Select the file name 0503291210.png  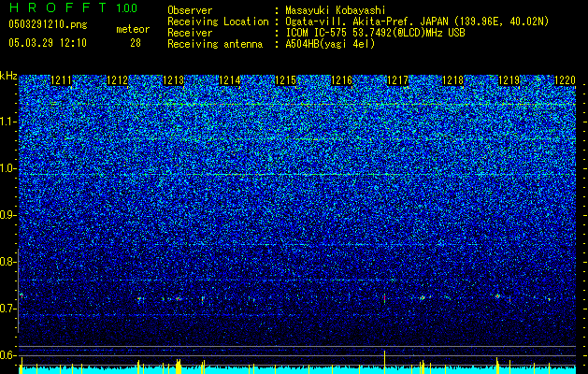(48, 24)
